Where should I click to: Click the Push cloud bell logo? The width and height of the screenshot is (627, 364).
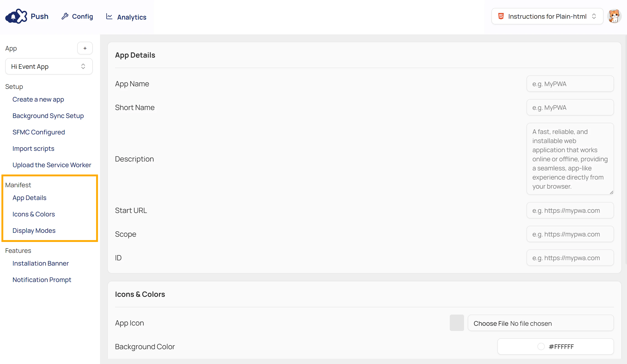(x=16, y=16)
